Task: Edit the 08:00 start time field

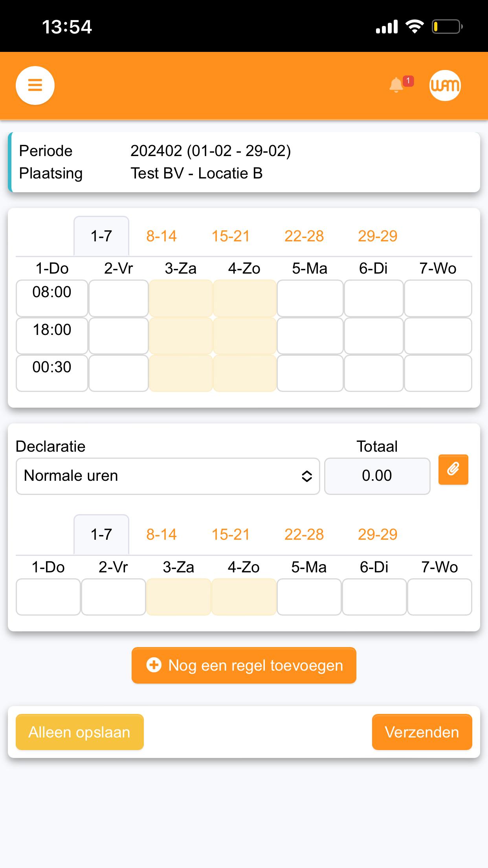Action: 52,298
